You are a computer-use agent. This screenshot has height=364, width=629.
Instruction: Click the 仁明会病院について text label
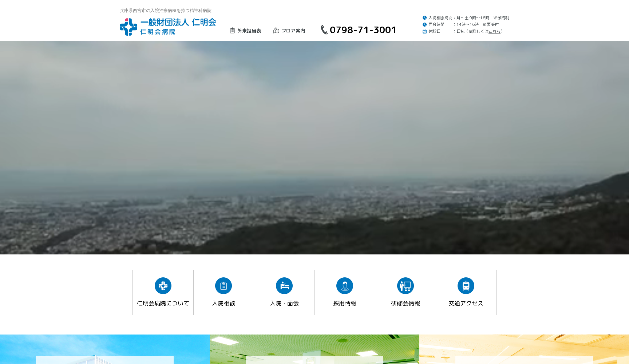[x=163, y=303]
